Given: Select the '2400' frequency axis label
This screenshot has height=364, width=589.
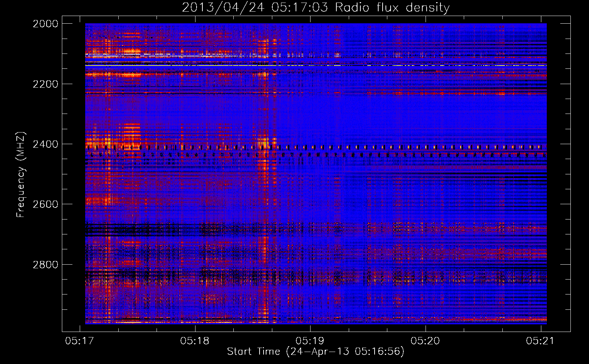Looking at the screenshot, I should (x=46, y=144).
